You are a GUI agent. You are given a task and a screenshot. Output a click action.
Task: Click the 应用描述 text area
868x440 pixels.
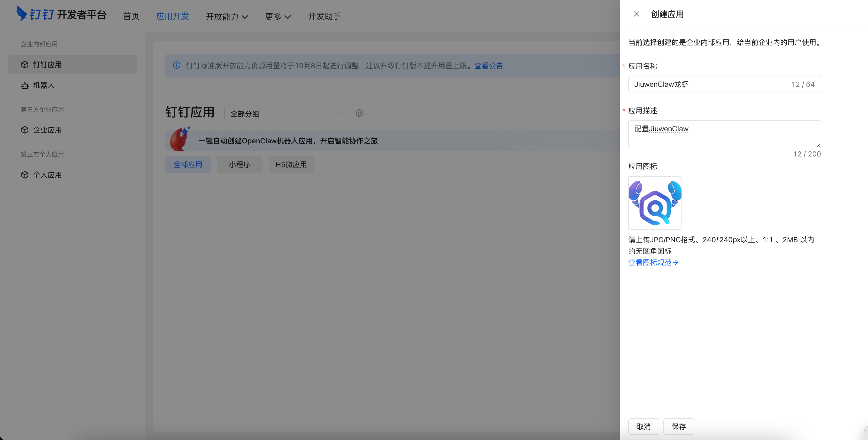[724, 134]
